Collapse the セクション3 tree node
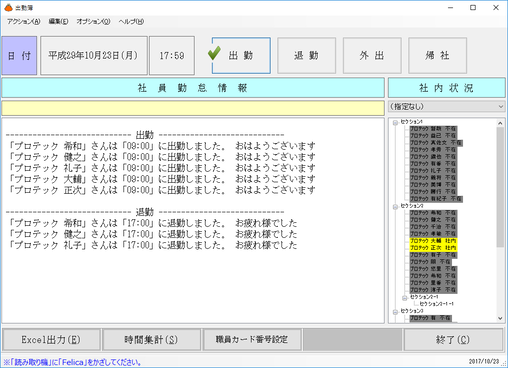 coord(395,312)
